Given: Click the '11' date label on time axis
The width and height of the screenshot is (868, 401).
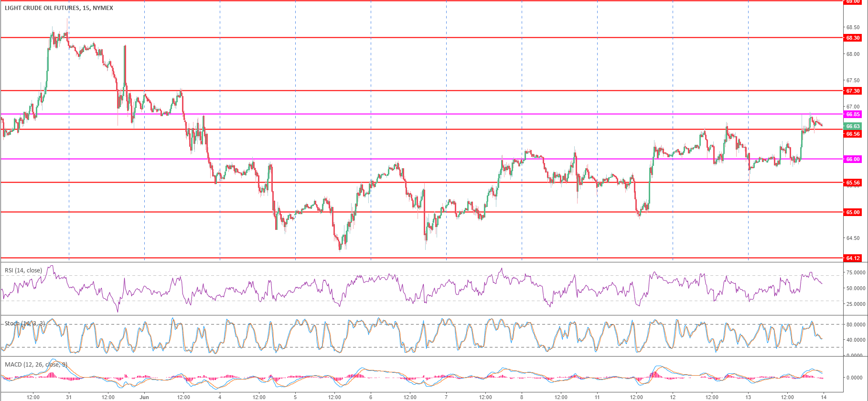Looking at the screenshot, I should [x=597, y=397].
